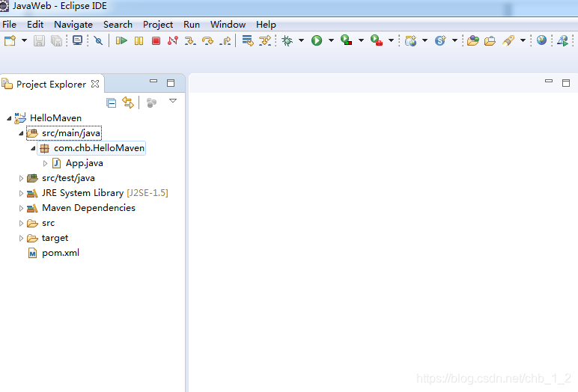This screenshot has height=392, width=578.
Task: Open the New Servlet dropdown arrow
Action: point(454,40)
